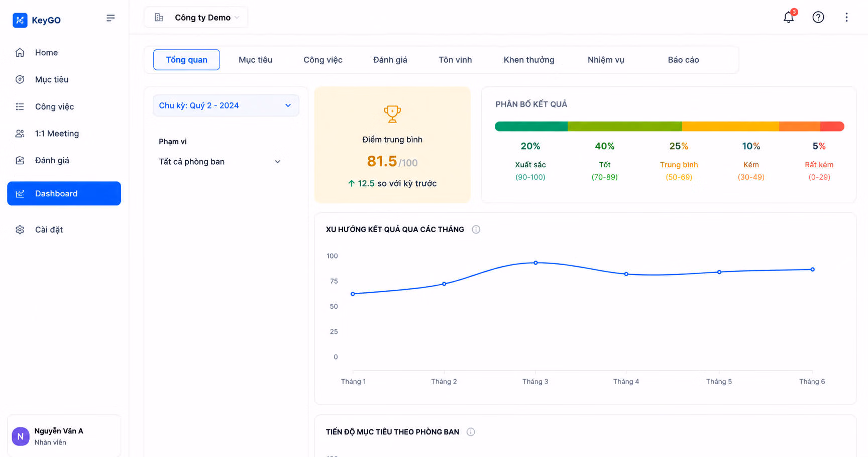This screenshot has height=457, width=868.
Task: Click the KeyGO logo icon
Action: [20, 20]
